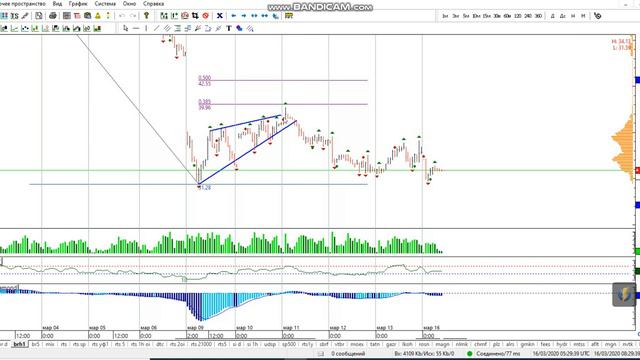The height and width of the screenshot is (360, 640).
Task: Click the yellow grid icon right of arrows
Action: coord(289,16)
